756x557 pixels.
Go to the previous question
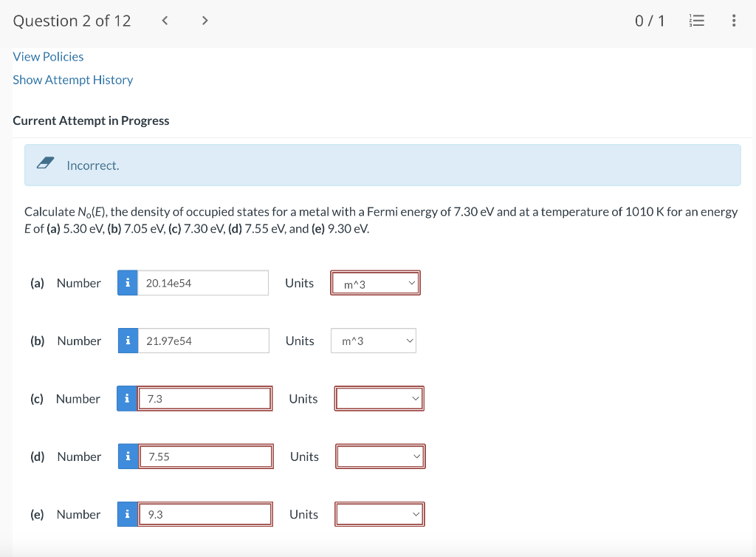point(165,21)
